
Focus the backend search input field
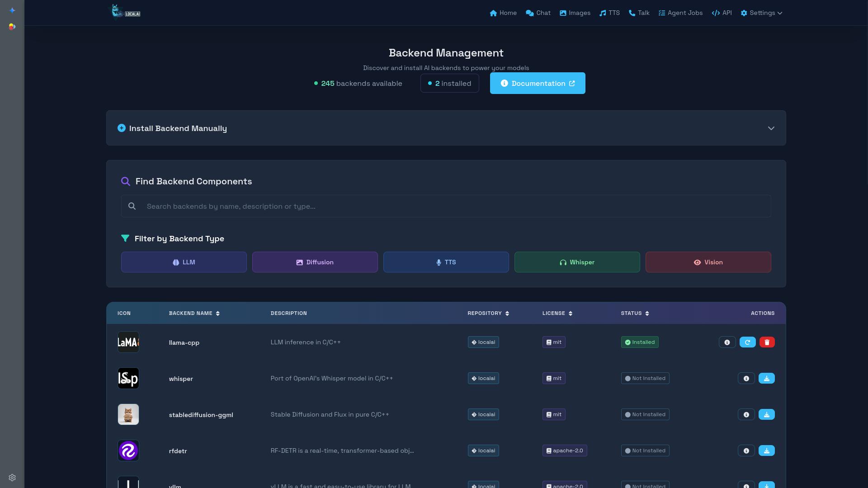click(x=446, y=206)
